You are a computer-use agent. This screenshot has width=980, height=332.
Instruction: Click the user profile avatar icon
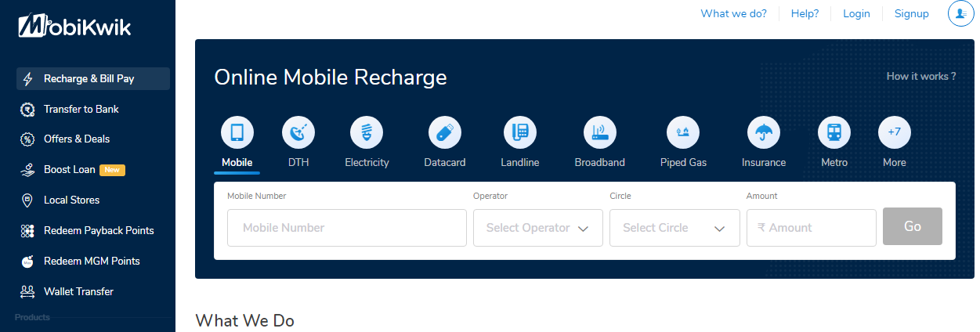pyautogui.click(x=960, y=13)
